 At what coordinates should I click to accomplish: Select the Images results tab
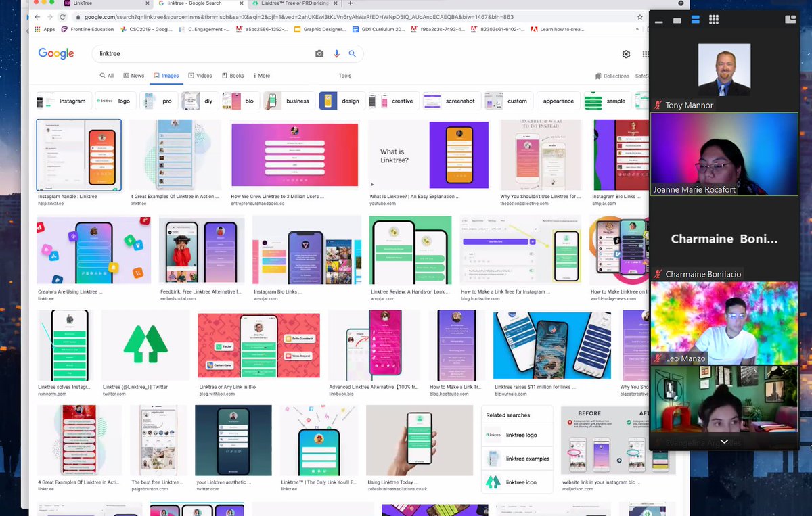click(x=166, y=76)
